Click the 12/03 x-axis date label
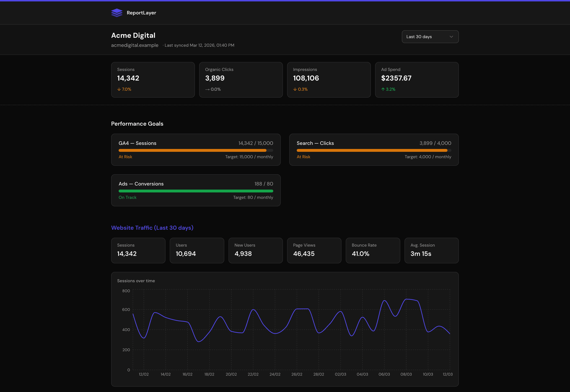This screenshot has height=392, width=570. [447, 374]
